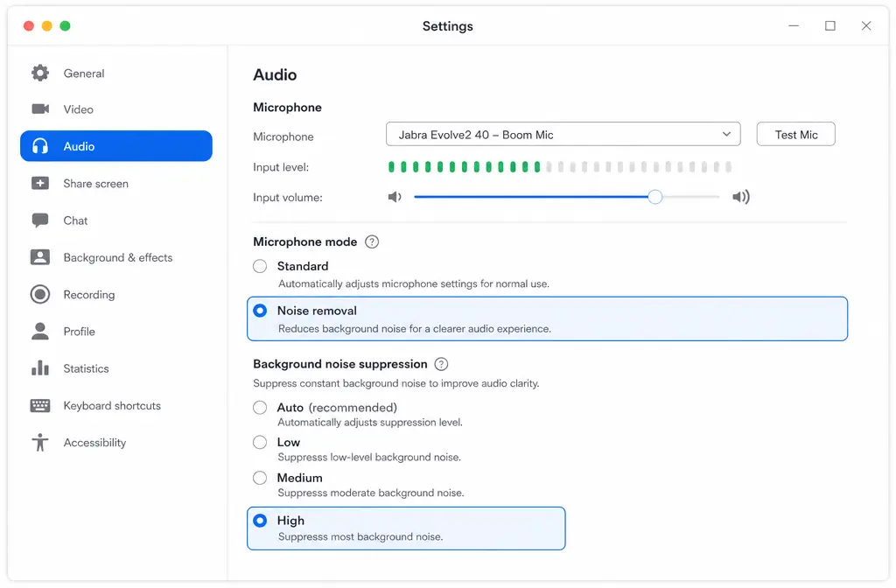Choose Auto (recommended) noise suppression
This screenshot has height=588, width=896.
260,408
